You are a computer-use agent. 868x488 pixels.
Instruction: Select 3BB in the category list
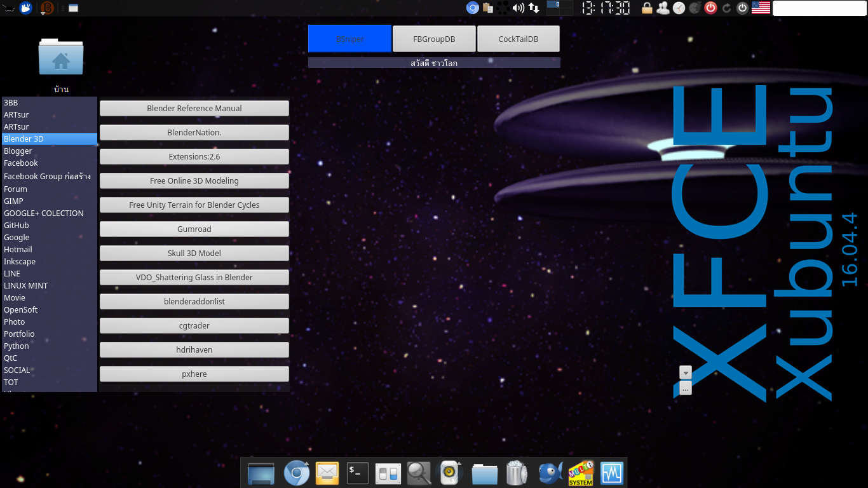50,102
